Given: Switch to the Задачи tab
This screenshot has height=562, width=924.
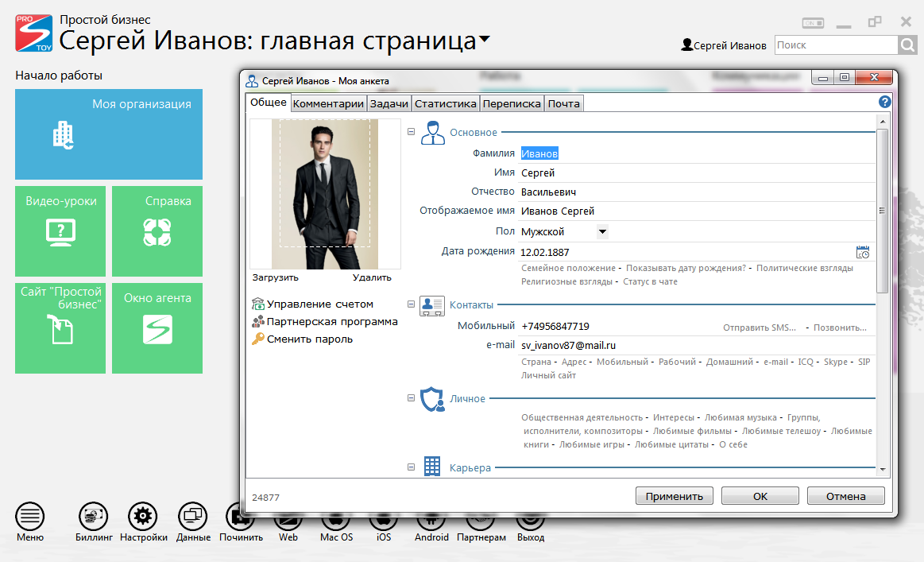Looking at the screenshot, I should point(389,104).
